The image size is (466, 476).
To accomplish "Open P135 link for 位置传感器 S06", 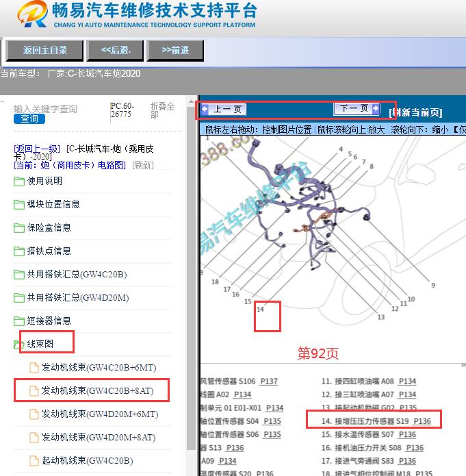I will (x=272, y=435).
